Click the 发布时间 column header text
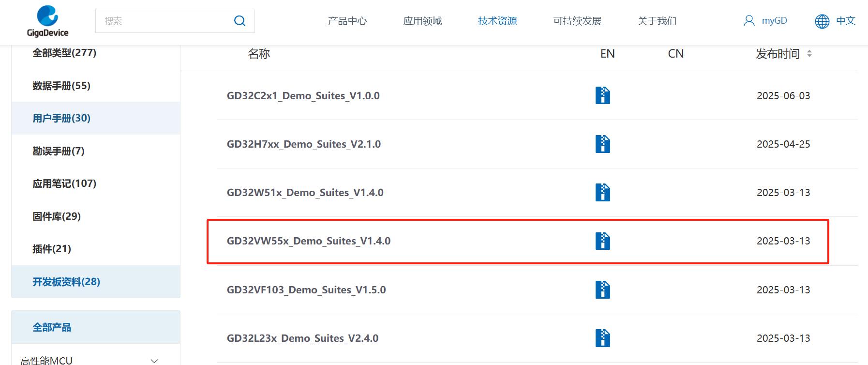The image size is (868, 365). tap(778, 54)
